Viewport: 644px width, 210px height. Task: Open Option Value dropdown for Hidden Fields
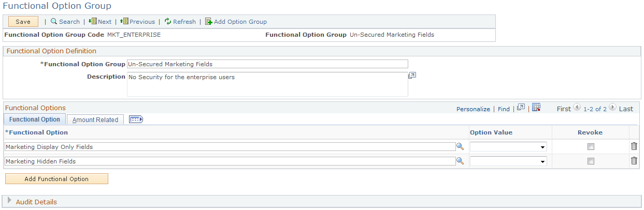[x=508, y=161]
